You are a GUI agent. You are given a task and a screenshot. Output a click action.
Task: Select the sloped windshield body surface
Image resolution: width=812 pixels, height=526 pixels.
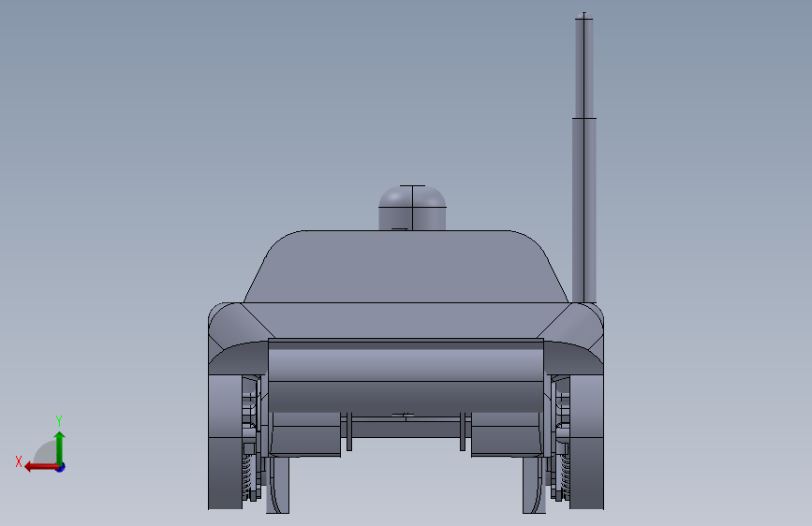[x=406, y=267]
